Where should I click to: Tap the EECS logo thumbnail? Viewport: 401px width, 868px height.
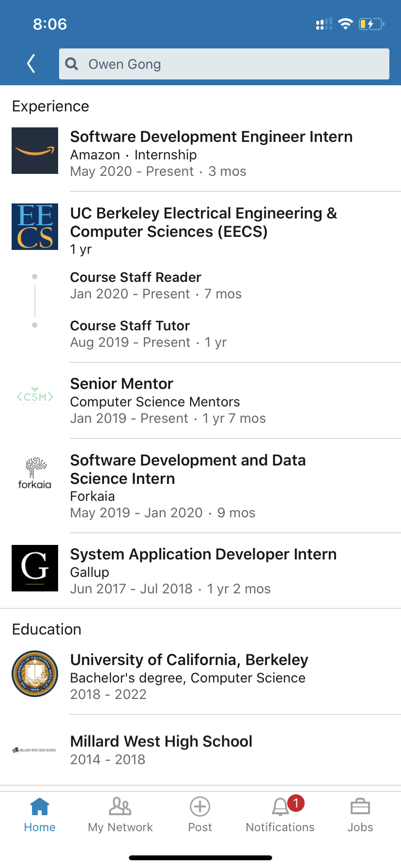click(x=35, y=227)
